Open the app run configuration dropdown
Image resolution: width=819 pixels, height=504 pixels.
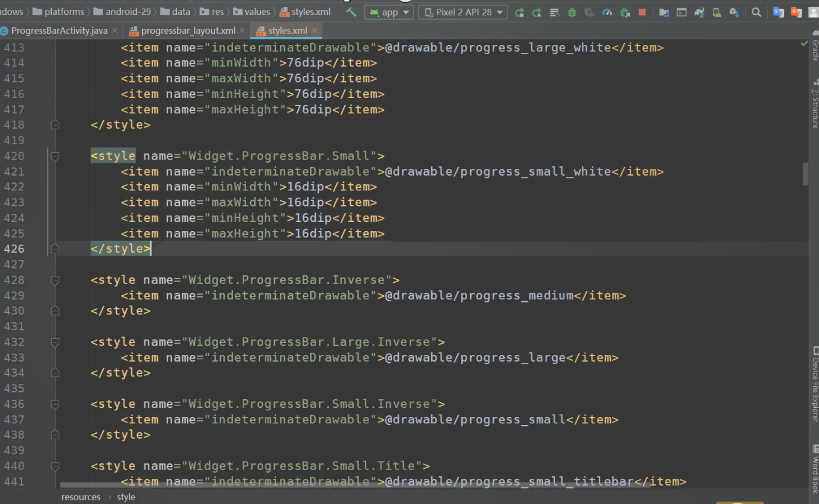point(389,12)
